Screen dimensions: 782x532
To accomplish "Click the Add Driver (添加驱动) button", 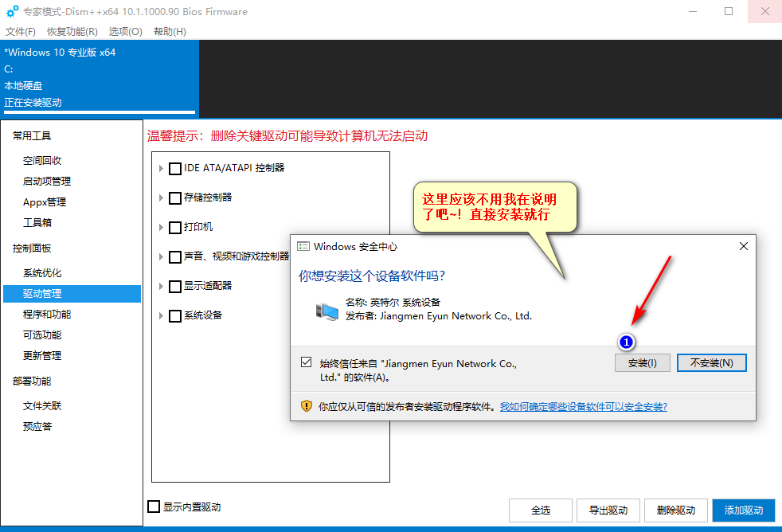I will coord(743,510).
